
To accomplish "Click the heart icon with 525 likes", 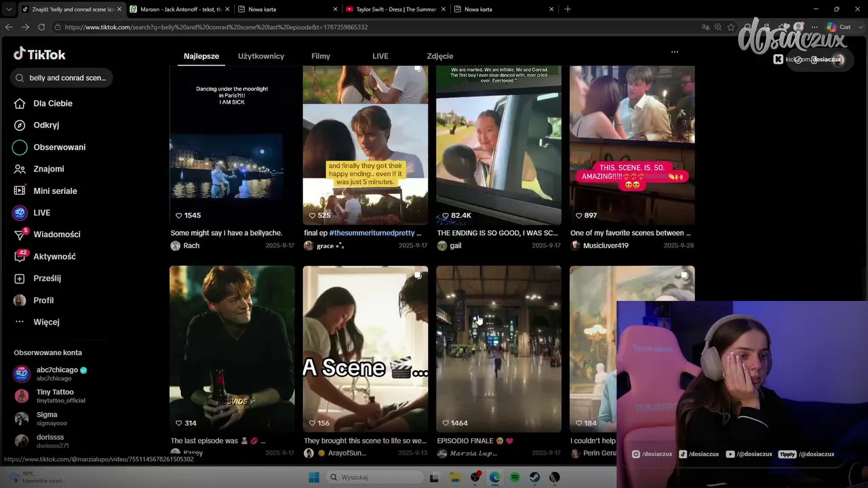I will pyautogui.click(x=313, y=216).
